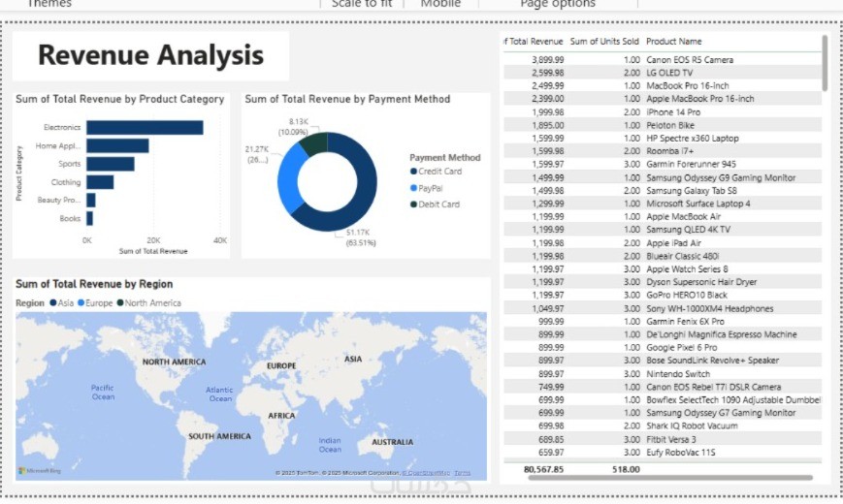The height and width of the screenshot is (504, 843).
Task: Select Garmin Fenix 6X Pro row
Action: coord(663,322)
